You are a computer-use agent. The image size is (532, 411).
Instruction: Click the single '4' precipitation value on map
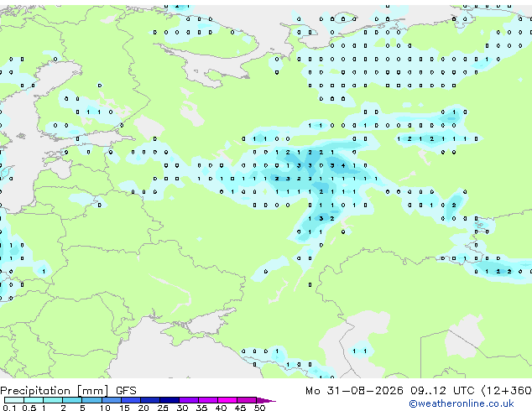[343, 165]
